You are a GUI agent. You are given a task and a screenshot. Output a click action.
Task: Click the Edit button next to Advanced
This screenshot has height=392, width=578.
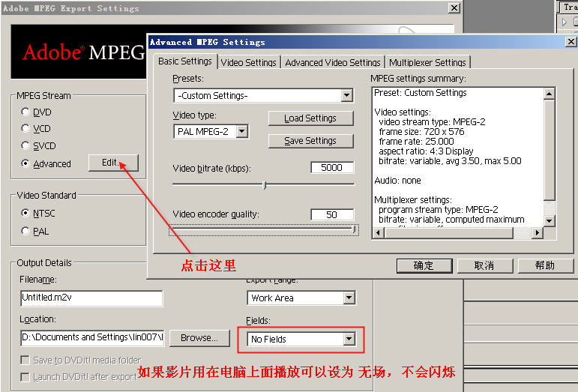click(x=113, y=163)
